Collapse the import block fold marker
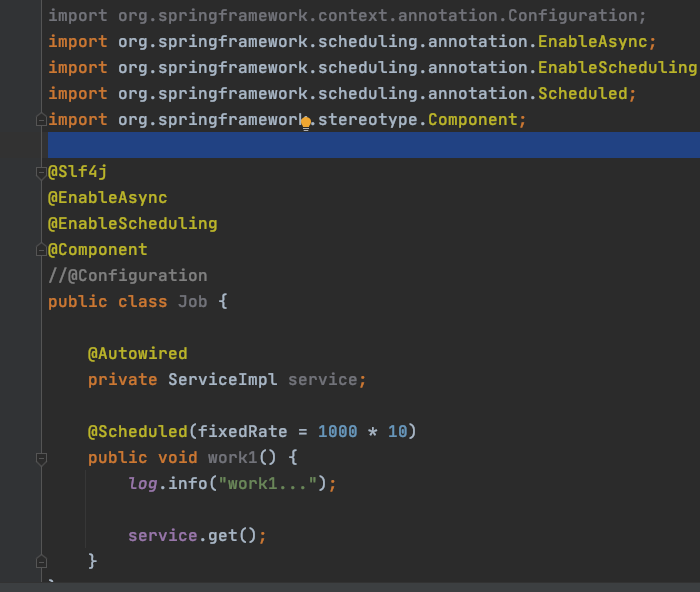The width and height of the screenshot is (700, 592). click(x=41, y=120)
